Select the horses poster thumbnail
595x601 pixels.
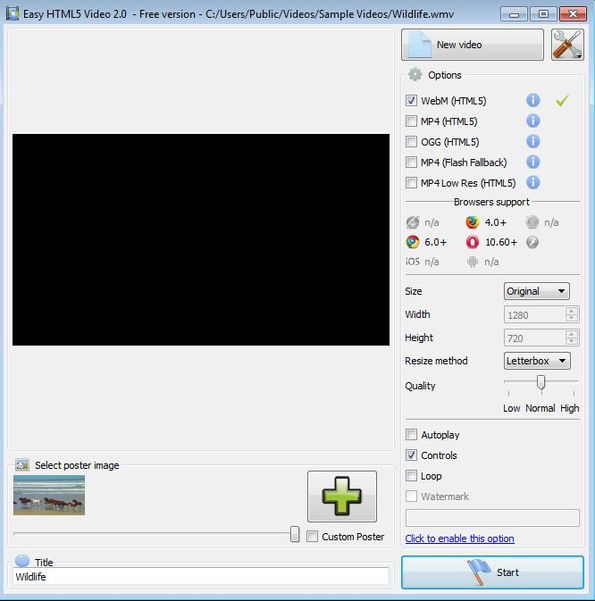49,495
